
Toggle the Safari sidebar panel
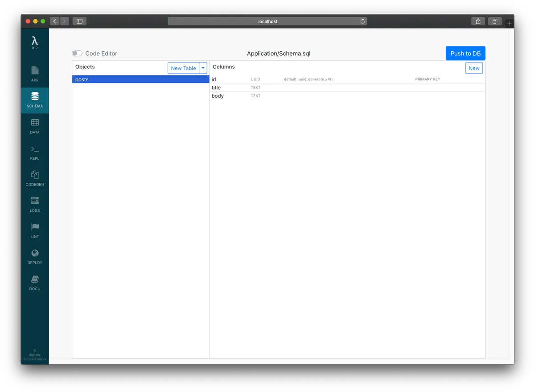(79, 21)
